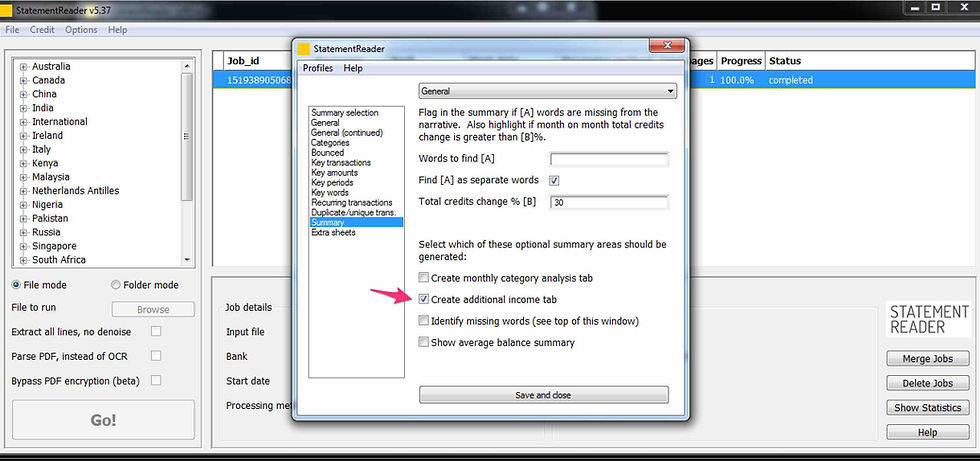Check Parse PDF, instead of OCR
Screen dimensions: 980x461
[x=156, y=355]
